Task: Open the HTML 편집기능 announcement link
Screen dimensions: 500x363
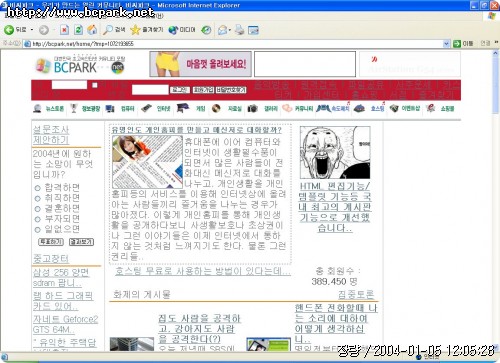Action: [x=335, y=207]
